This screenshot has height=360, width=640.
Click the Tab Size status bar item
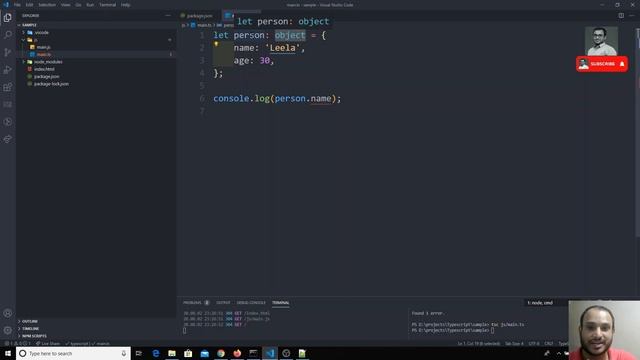[514, 344]
